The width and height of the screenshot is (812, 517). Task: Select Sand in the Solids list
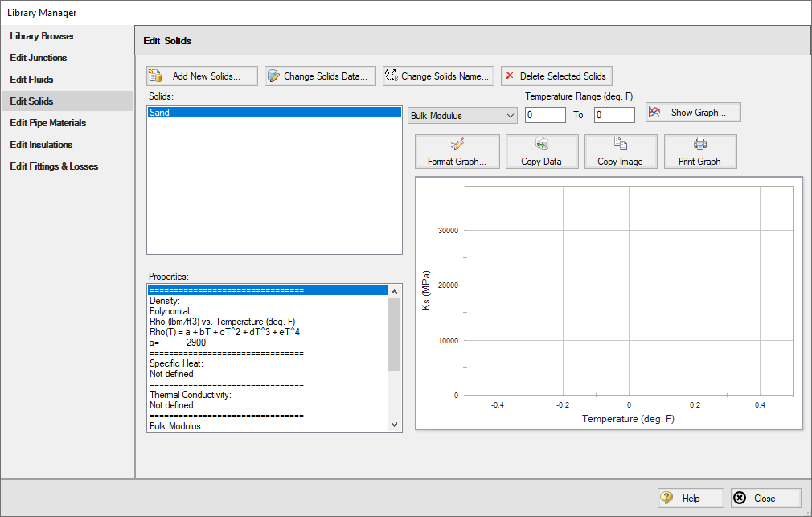(x=274, y=113)
